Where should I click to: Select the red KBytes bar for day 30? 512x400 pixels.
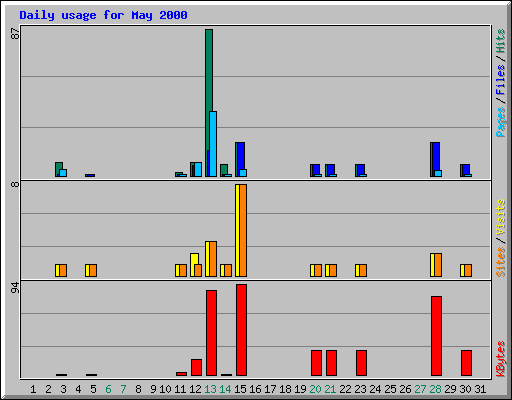pyautogui.click(x=466, y=363)
